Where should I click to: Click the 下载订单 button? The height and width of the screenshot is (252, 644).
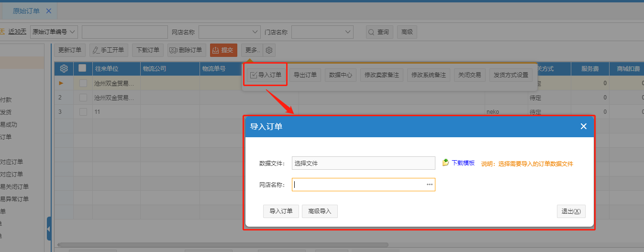click(148, 50)
